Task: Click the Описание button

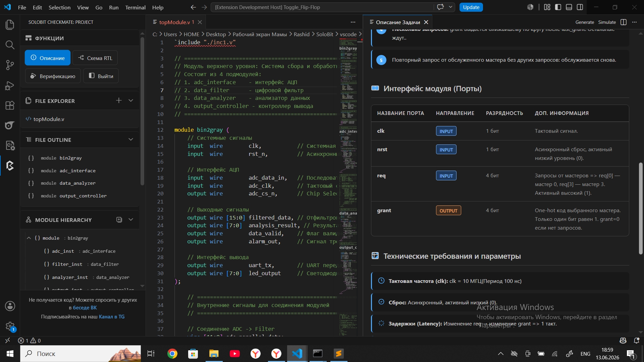Action: tap(48, 58)
